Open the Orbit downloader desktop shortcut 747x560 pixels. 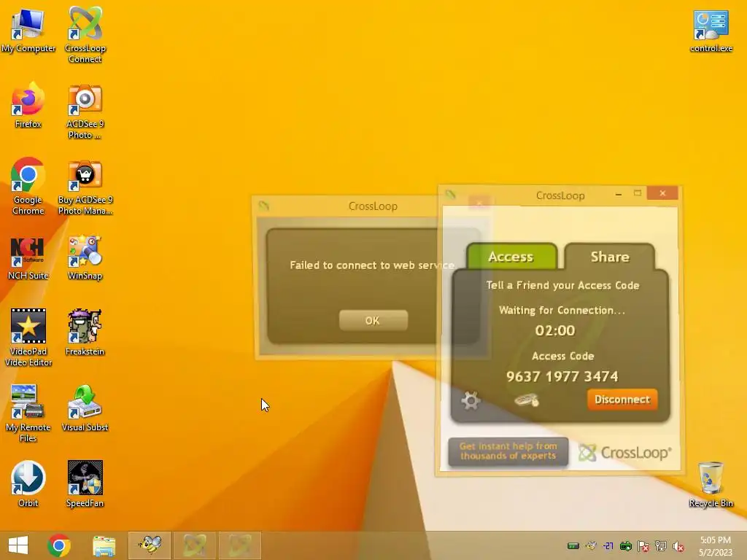tap(28, 484)
